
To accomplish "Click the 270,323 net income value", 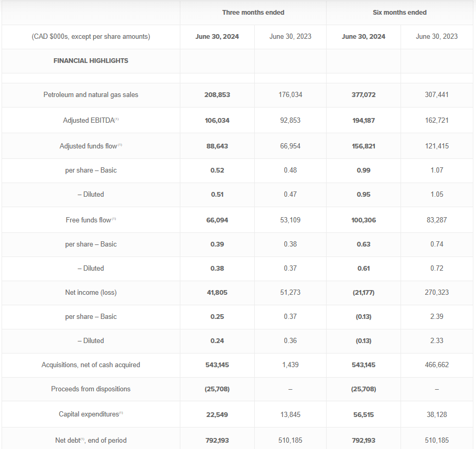I will click(437, 293).
